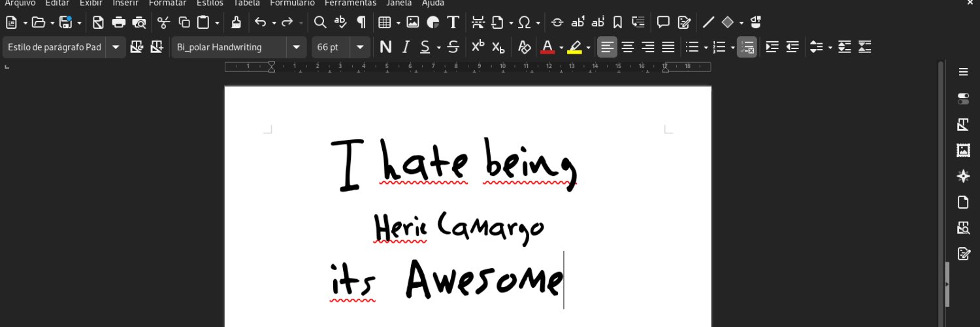Run the Spelling check icon

[340, 23]
